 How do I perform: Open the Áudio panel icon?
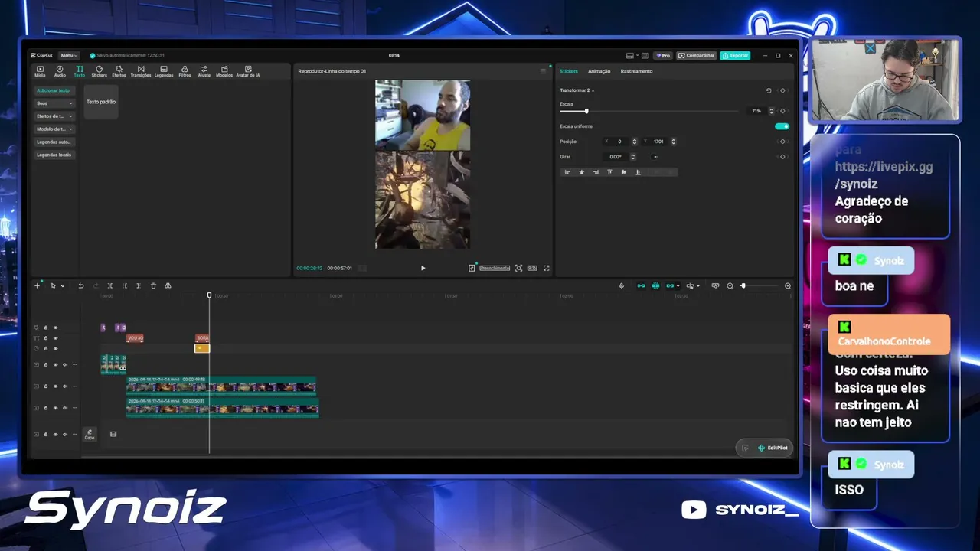click(x=60, y=71)
